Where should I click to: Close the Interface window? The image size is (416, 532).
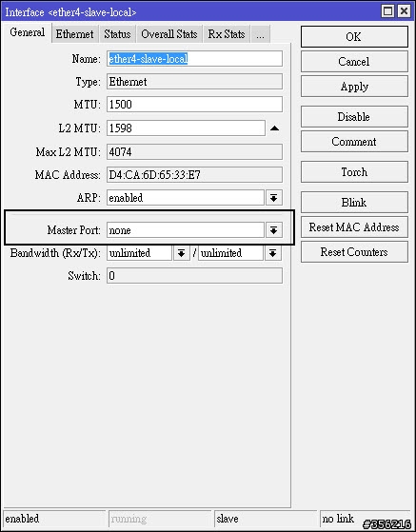coord(404,11)
